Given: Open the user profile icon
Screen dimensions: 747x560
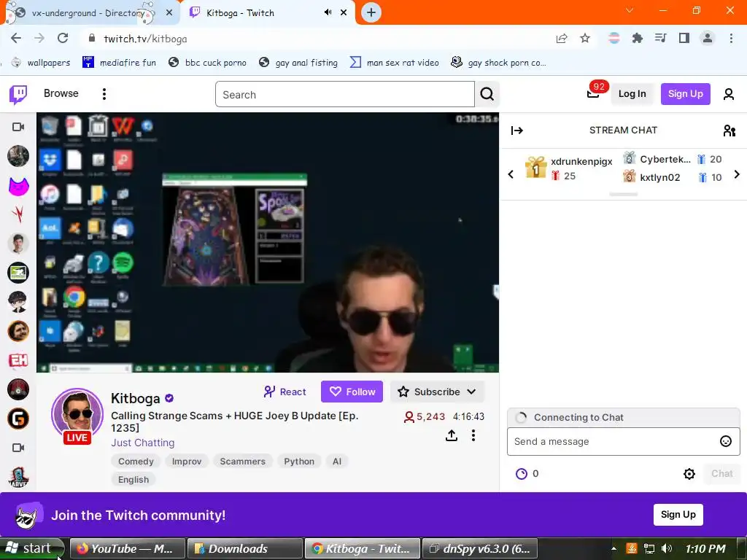Looking at the screenshot, I should tap(729, 94).
